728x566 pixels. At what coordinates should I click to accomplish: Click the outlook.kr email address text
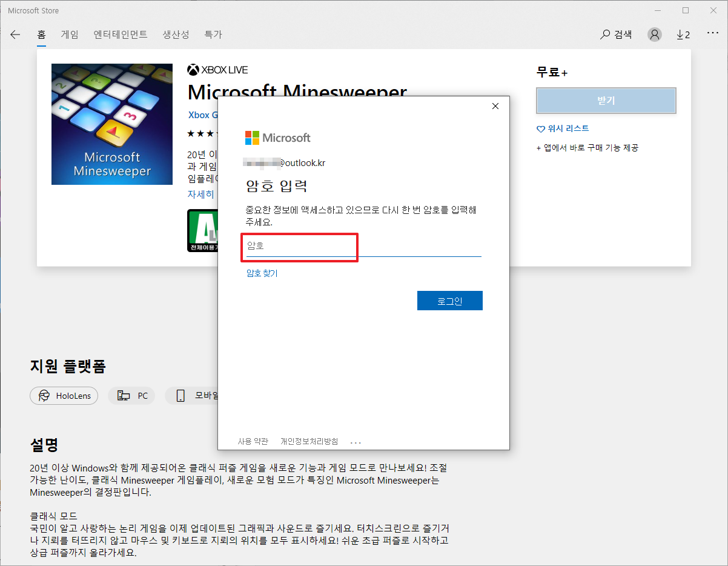tap(285, 163)
